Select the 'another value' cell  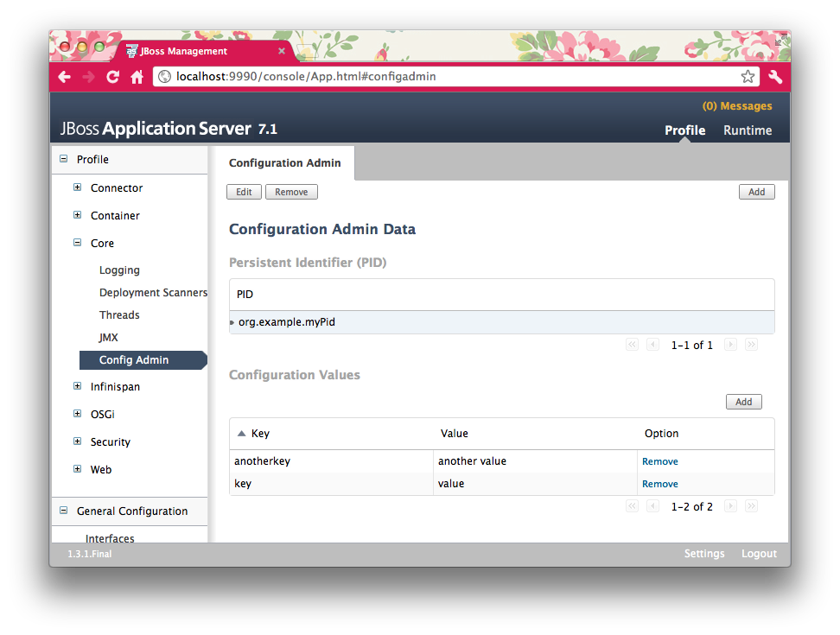click(535, 461)
